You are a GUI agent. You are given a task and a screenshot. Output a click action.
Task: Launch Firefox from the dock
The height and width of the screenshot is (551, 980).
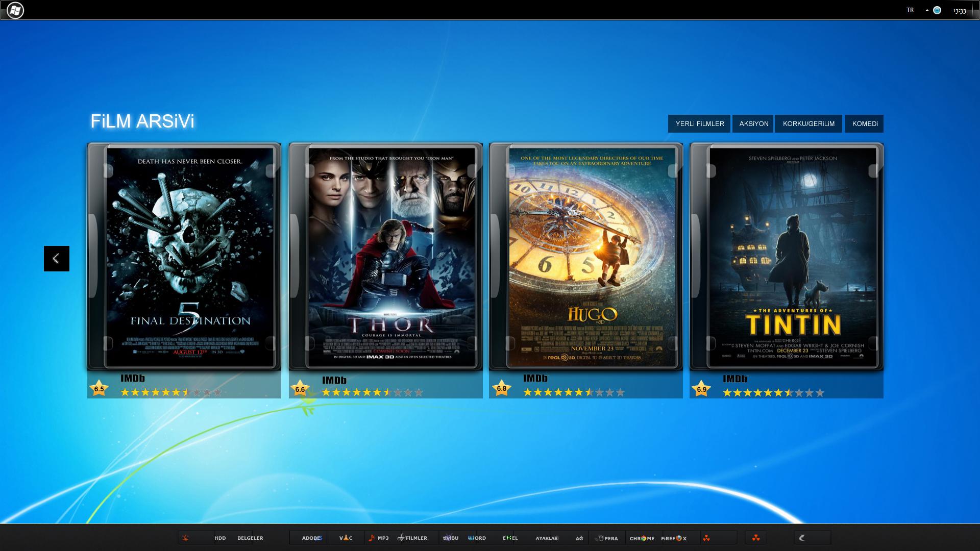(x=674, y=538)
